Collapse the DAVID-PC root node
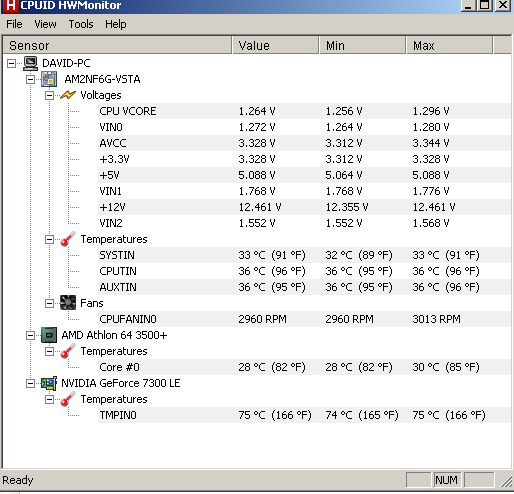Screen dimensions: 514x494 [11, 63]
